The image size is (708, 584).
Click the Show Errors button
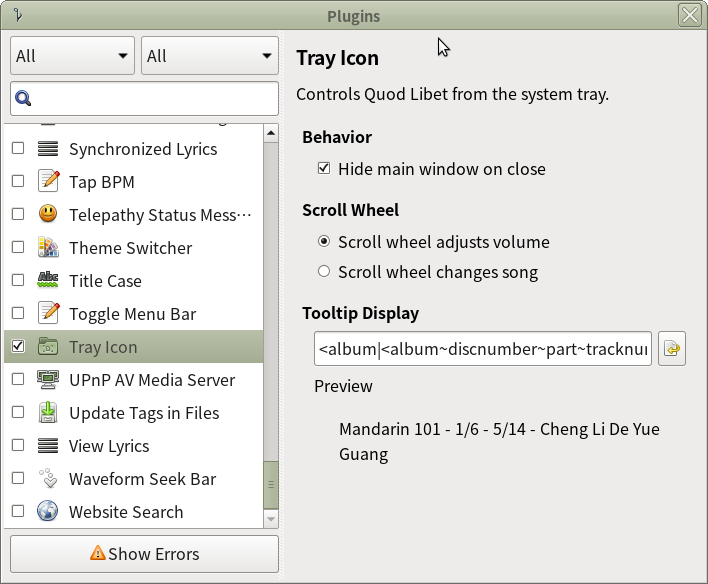(144, 554)
